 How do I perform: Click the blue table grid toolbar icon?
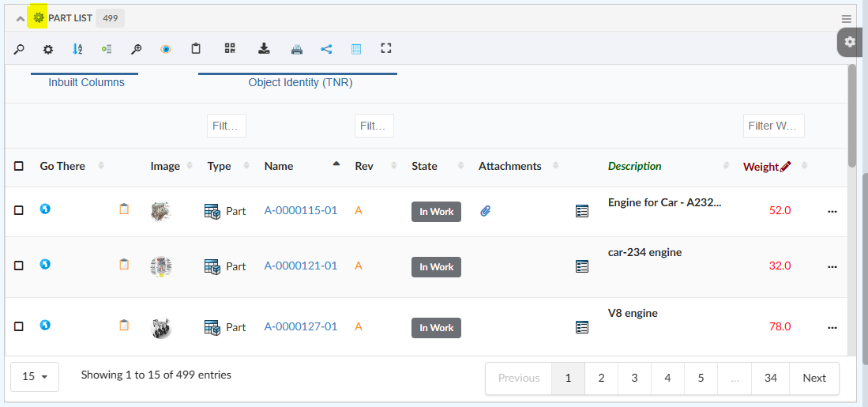[x=356, y=49]
